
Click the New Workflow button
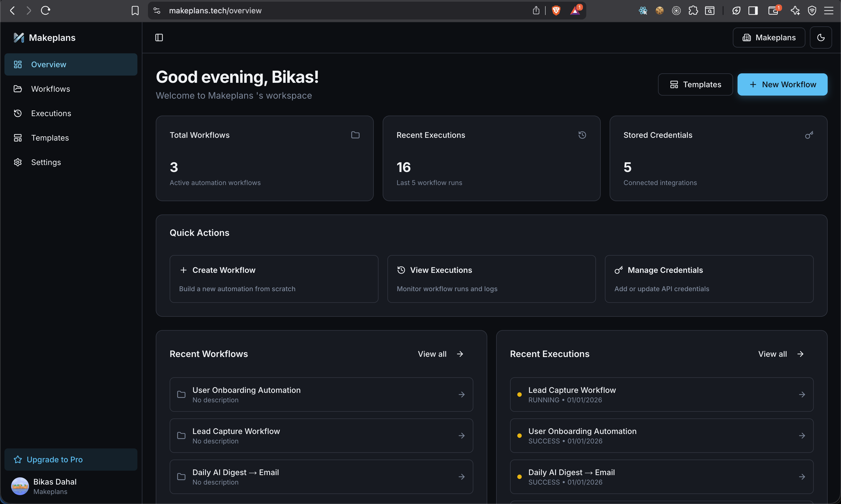point(782,84)
